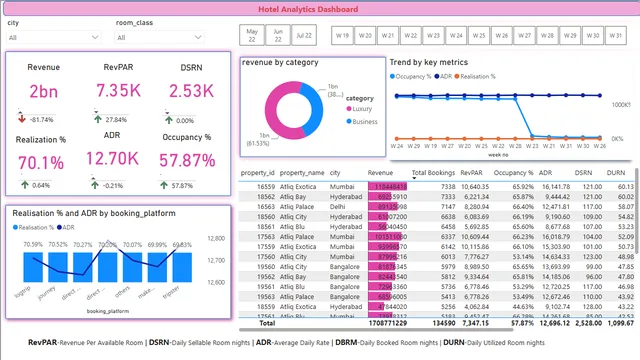Click the 12.70K ADR KPI value
This screenshot has width=640, height=360.
(112, 159)
